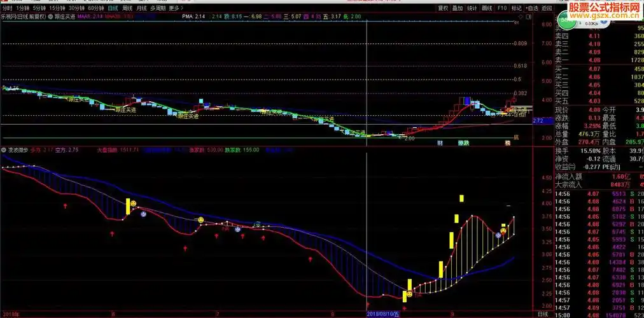Click the 2018/08/10 date marker on timeline
This screenshot has width=644, height=318.
[383, 314]
